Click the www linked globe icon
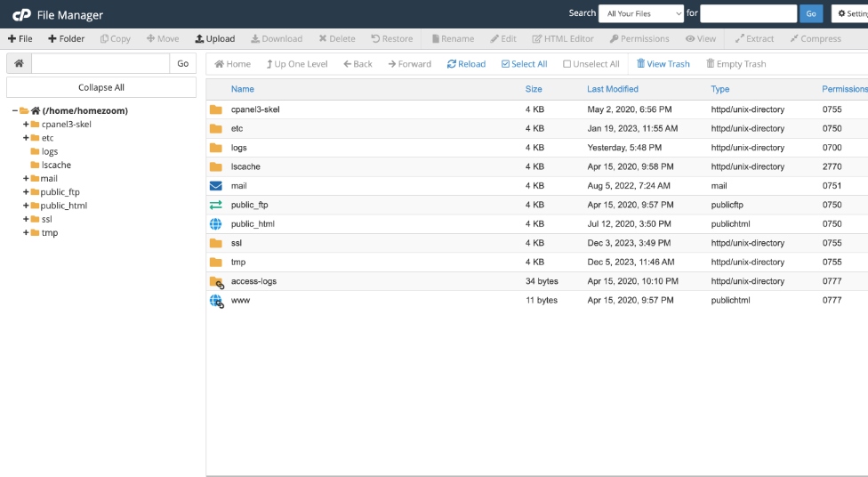868x477 pixels. pos(216,301)
